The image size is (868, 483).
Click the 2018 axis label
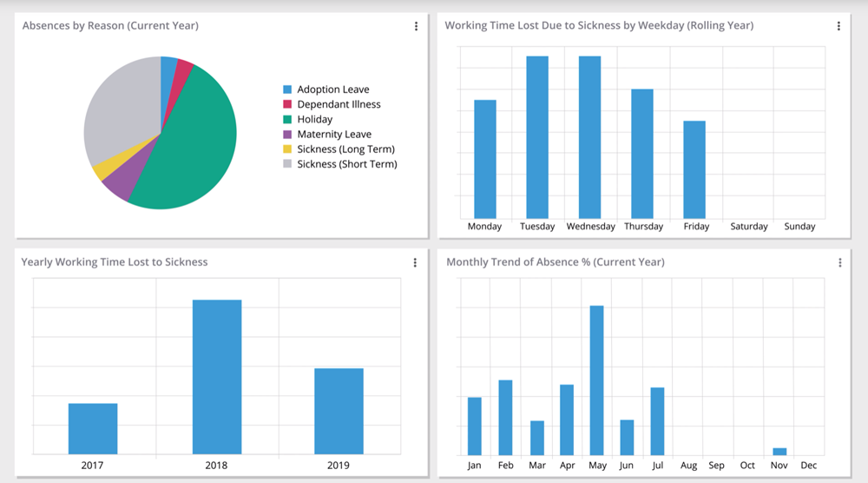coord(216,466)
